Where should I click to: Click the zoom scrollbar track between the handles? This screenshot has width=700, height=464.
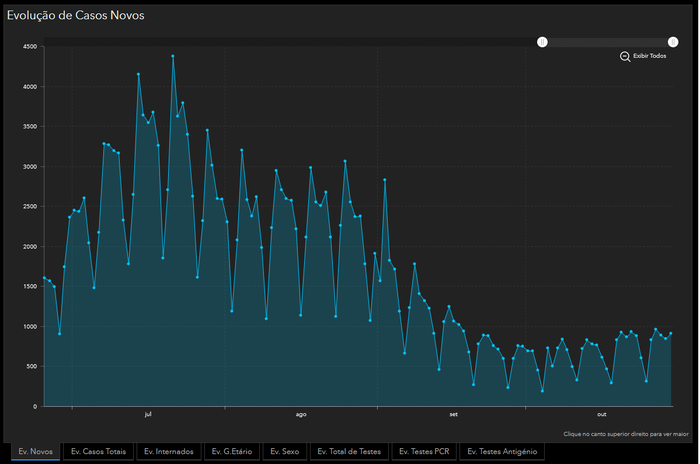tap(607, 42)
